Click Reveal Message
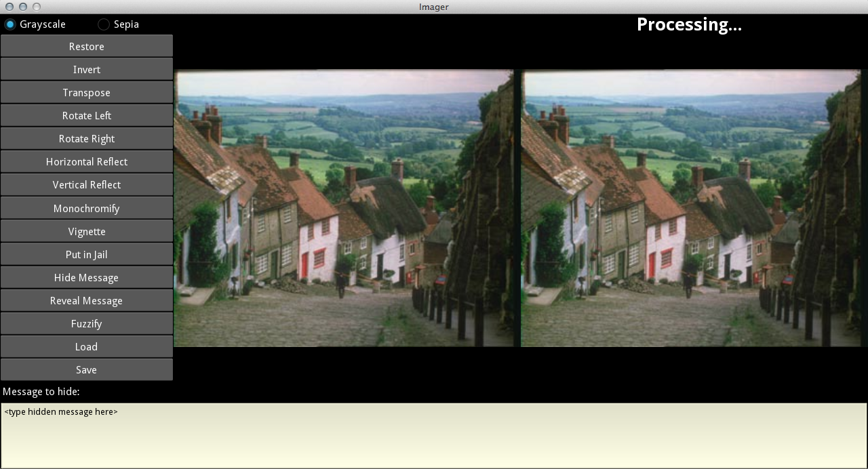868x469 pixels. coord(87,301)
